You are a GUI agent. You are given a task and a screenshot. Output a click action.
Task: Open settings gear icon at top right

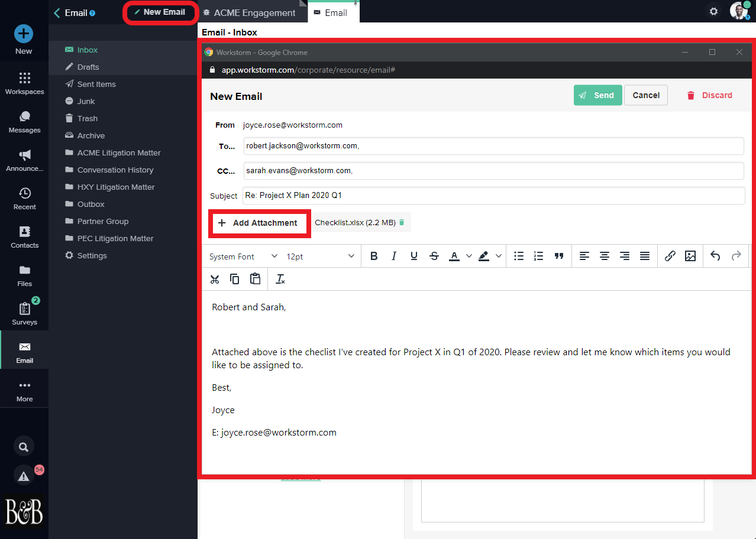point(713,11)
